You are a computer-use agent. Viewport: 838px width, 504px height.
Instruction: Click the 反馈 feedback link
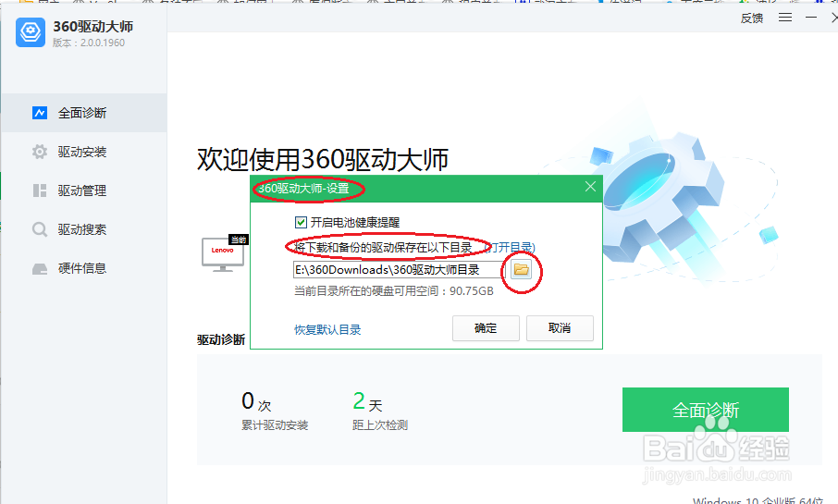(751, 18)
